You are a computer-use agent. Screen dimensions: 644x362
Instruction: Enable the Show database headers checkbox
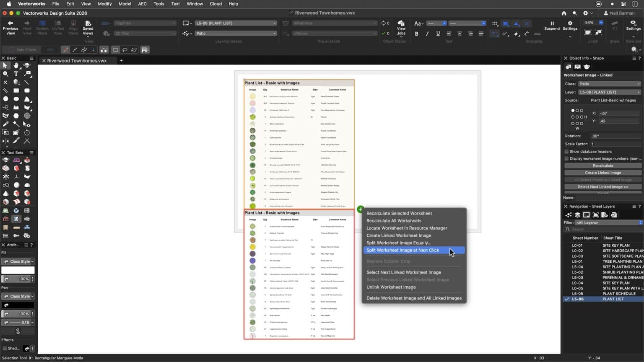coord(566,151)
